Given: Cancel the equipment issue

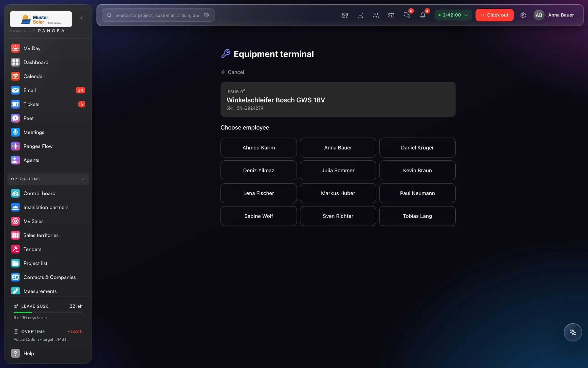Looking at the screenshot, I should tap(232, 72).
